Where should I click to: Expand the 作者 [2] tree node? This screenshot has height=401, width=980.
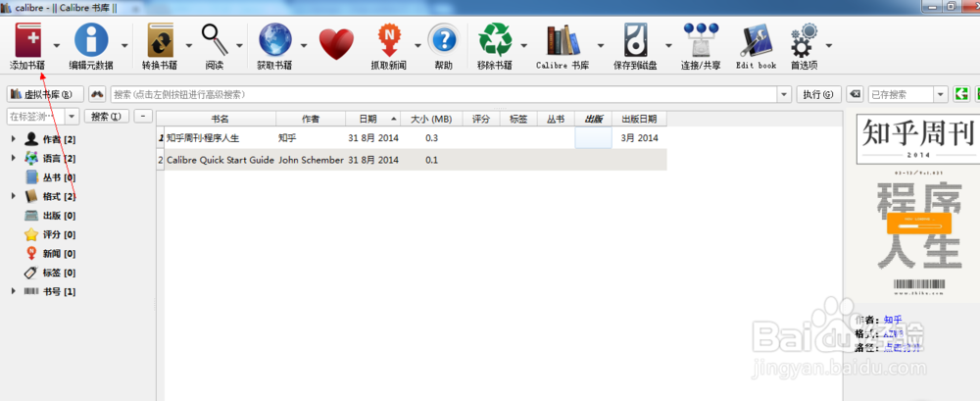tap(15, 139)
